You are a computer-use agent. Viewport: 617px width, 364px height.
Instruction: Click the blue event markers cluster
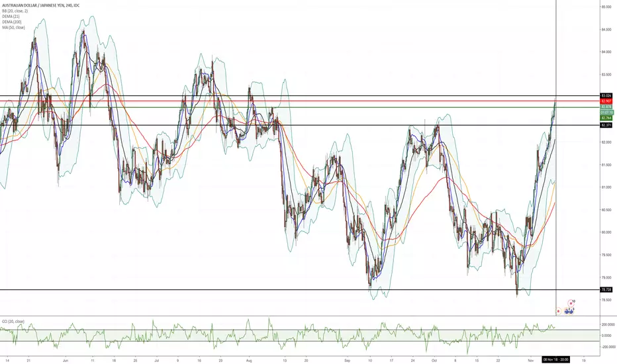(x=569, y=311)
